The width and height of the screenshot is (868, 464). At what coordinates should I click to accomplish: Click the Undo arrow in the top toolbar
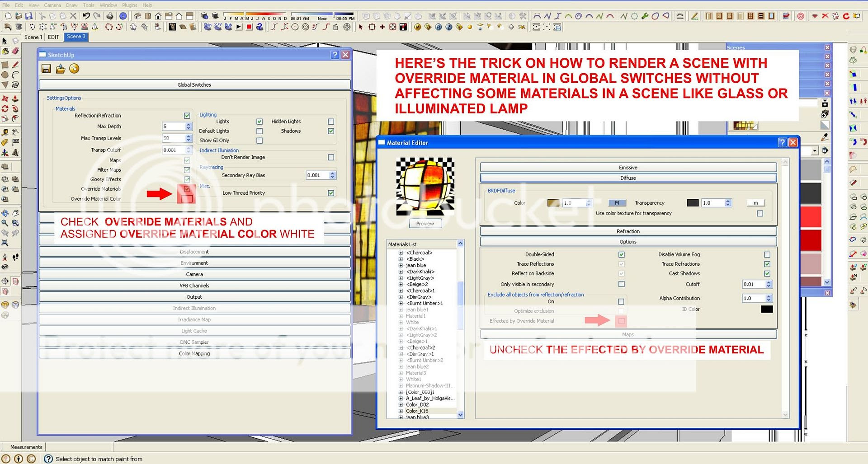(86, 16)
